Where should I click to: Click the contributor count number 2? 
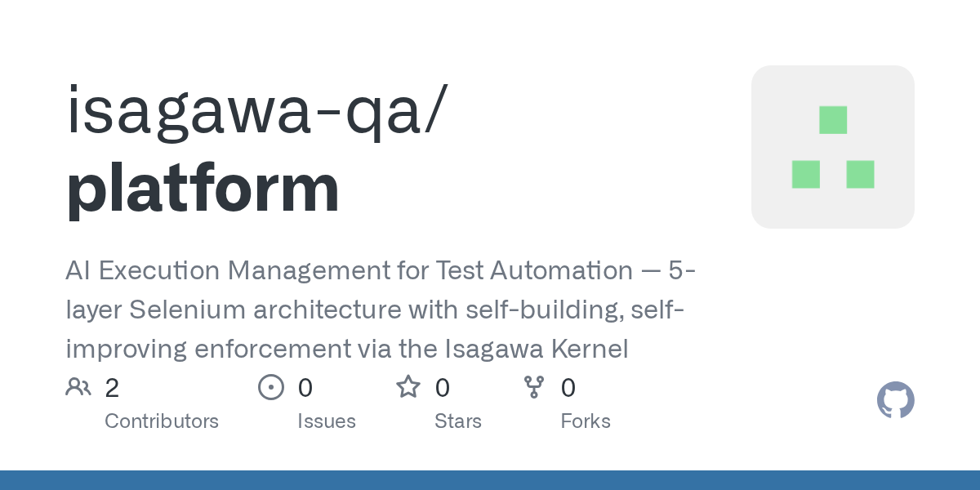click(112, 388)
